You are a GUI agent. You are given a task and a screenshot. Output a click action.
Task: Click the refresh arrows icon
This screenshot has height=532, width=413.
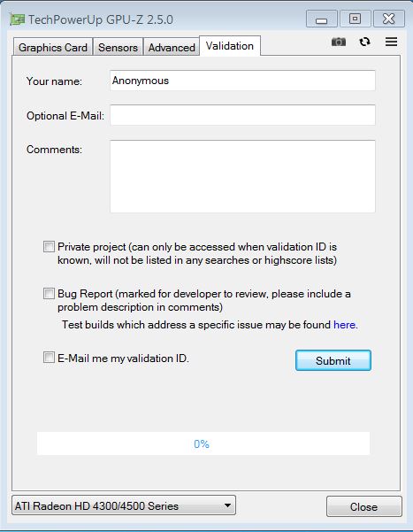coord(365,42)
